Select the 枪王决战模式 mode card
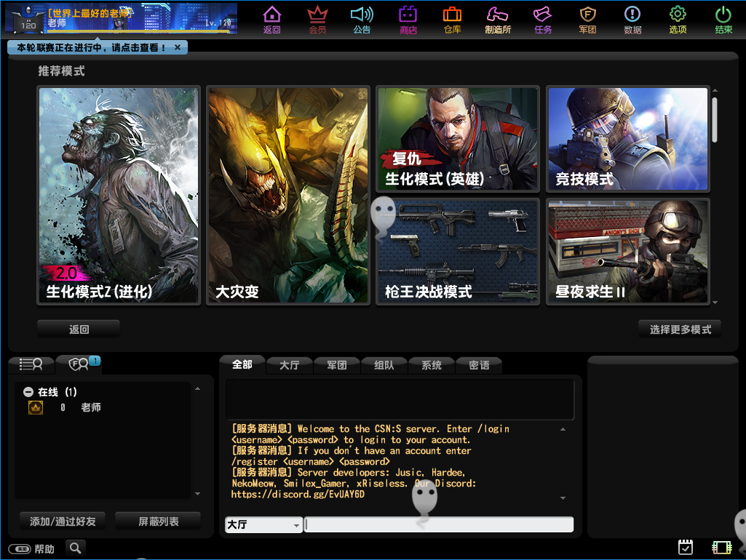Image resolution: width=746 pixels, height=560 pixels. pyautogui.click(x=458, y=252)
